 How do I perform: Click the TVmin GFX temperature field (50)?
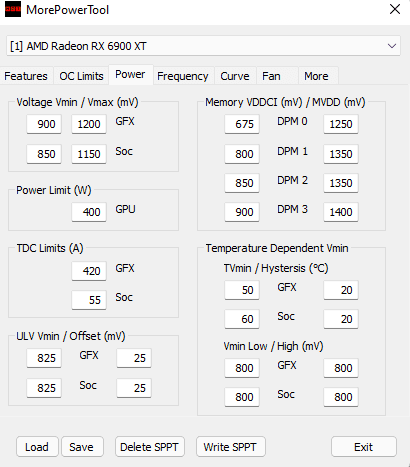coord(242,290)
